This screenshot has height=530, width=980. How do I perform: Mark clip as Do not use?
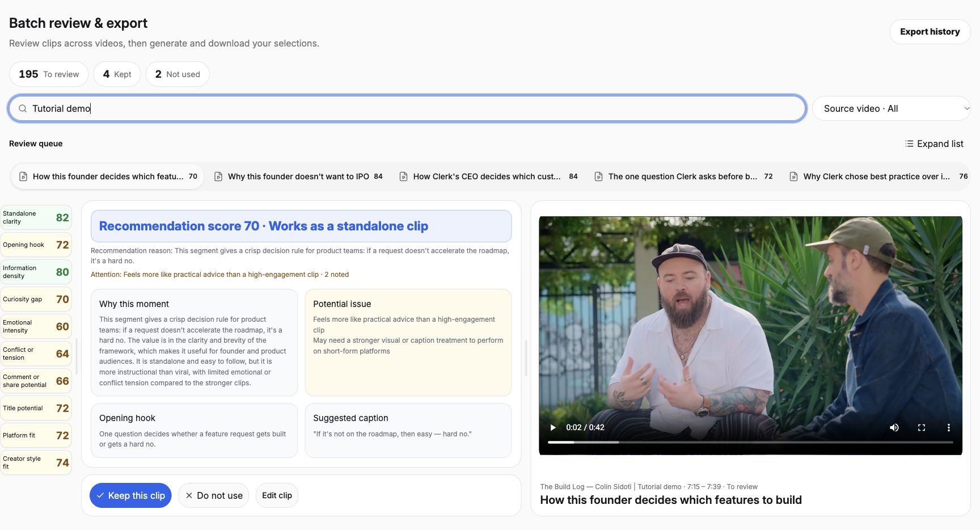coord(214,495)
